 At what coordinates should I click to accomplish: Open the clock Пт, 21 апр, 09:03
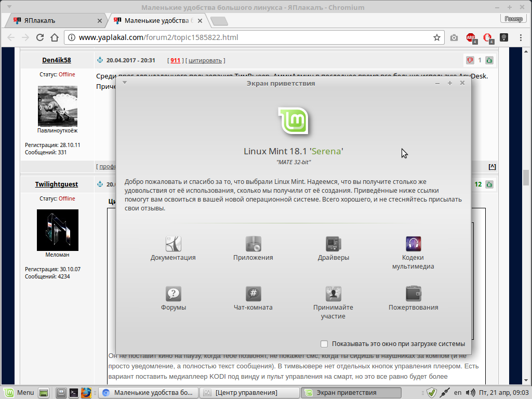(504, 393)
